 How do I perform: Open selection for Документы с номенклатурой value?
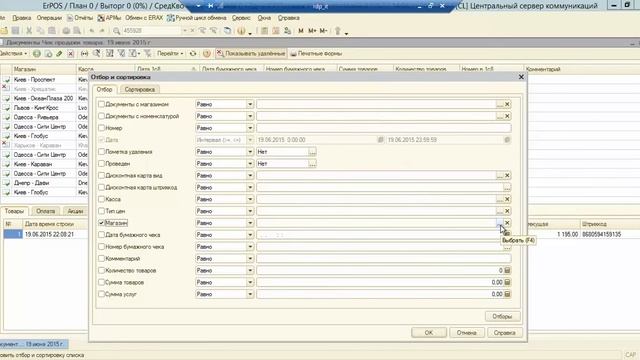click(x=500, y=116)
